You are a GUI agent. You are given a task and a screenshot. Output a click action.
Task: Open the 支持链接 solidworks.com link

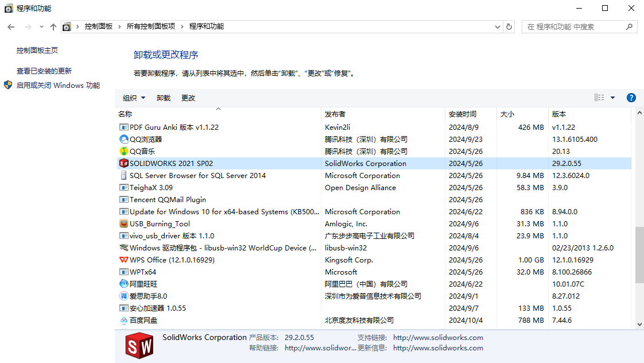438,338
